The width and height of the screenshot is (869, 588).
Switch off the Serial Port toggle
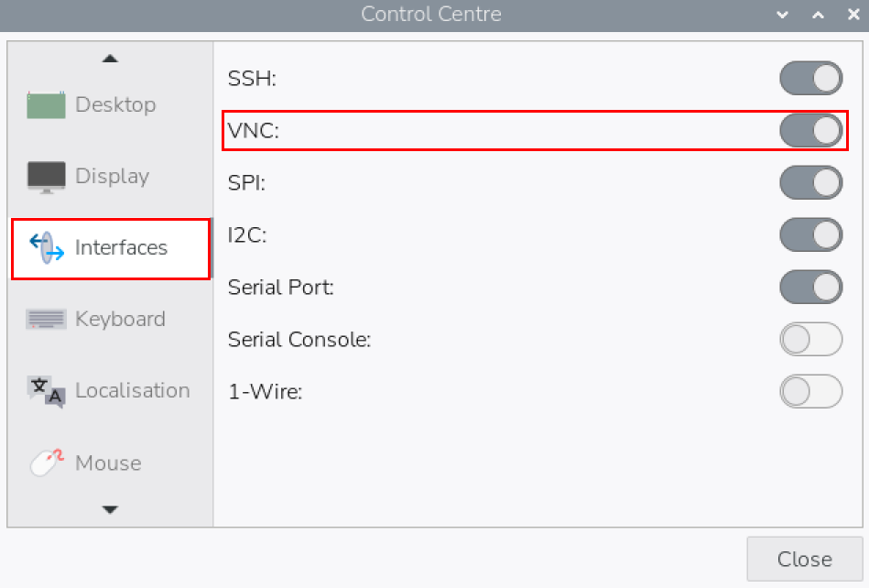tap(810, 288)
